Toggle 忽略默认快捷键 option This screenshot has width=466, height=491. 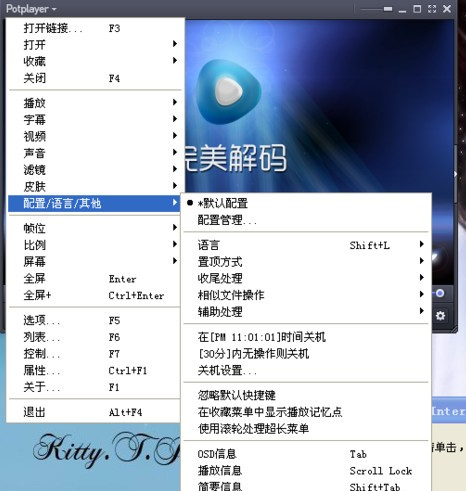[306, 395]
